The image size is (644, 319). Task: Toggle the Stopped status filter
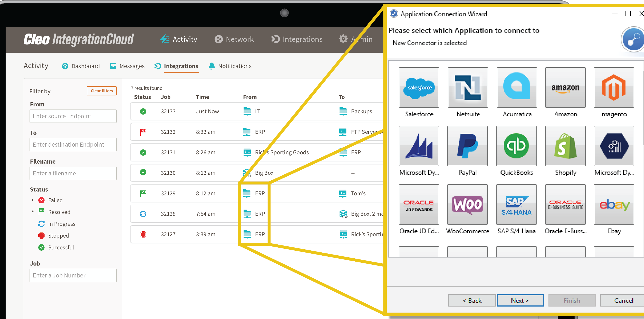point(58,236)
